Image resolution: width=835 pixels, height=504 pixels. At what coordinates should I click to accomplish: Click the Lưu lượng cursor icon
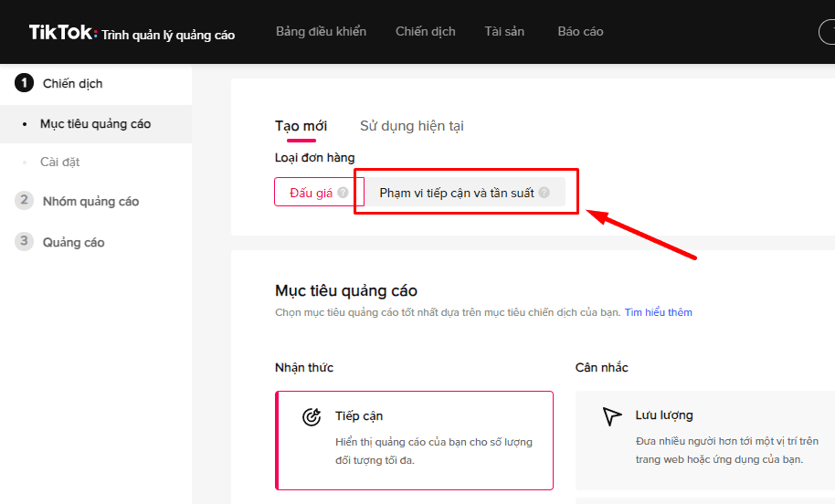[x=611, y=416]
